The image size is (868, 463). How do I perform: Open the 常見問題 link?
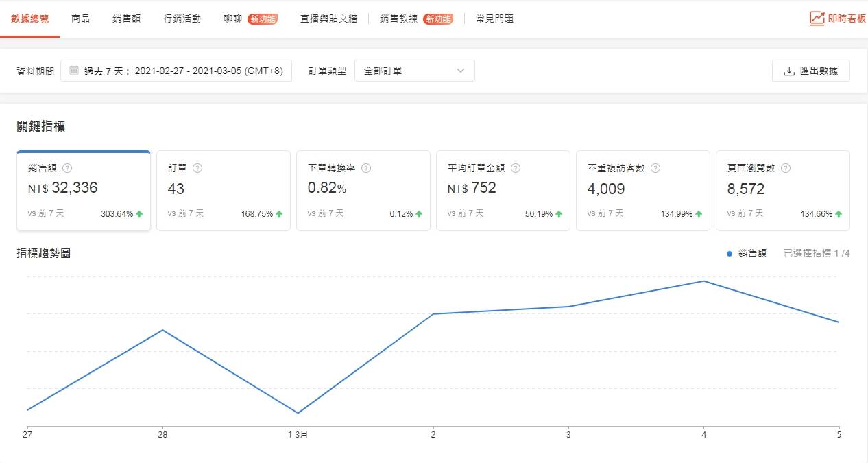tap(495, 19)
